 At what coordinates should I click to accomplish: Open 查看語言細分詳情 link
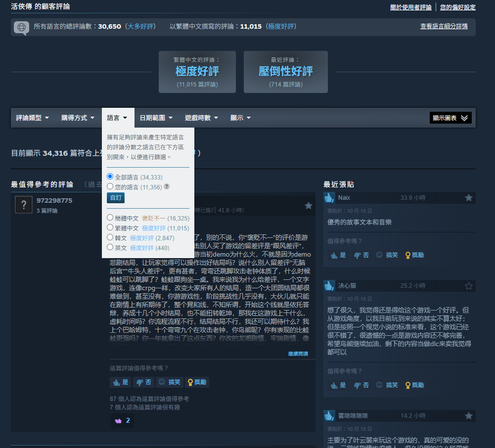[x=444, y=26]
